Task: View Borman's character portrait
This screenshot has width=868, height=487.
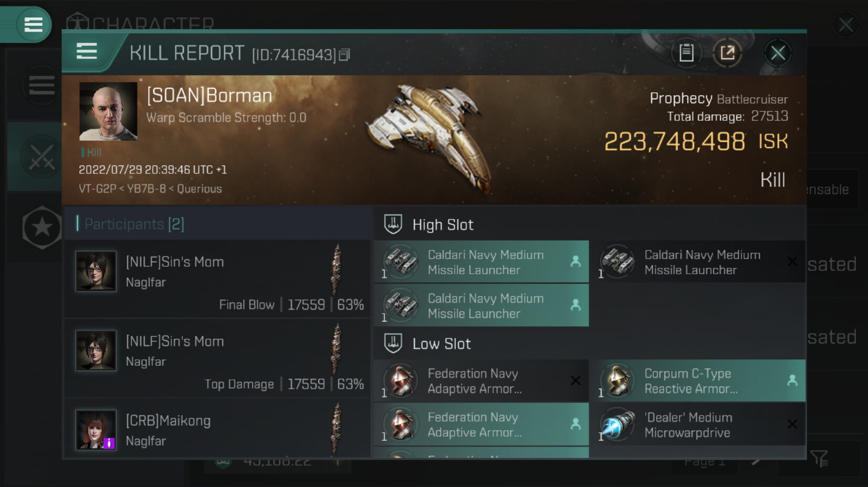Action: point(108,111)
